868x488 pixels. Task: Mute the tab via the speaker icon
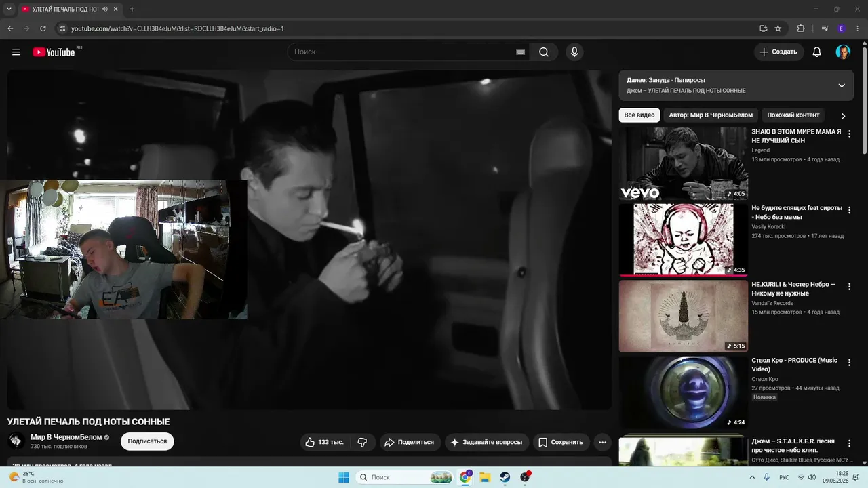pos(105,9)
